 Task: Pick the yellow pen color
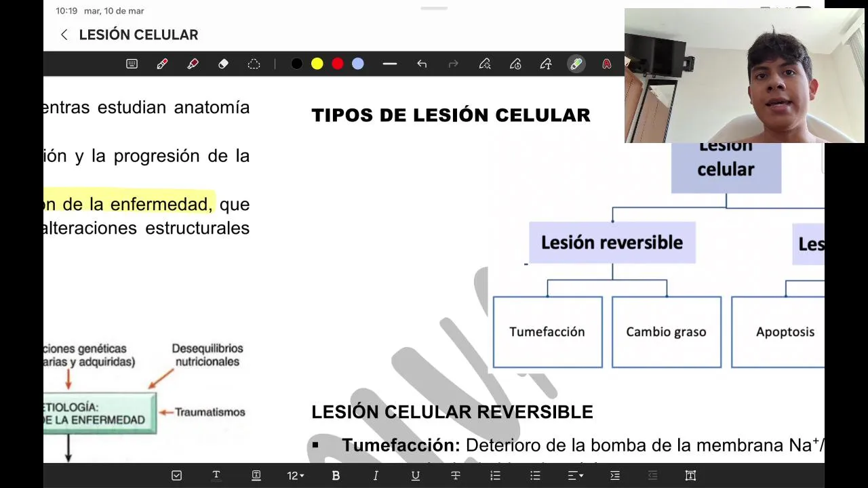pos(317,64)
